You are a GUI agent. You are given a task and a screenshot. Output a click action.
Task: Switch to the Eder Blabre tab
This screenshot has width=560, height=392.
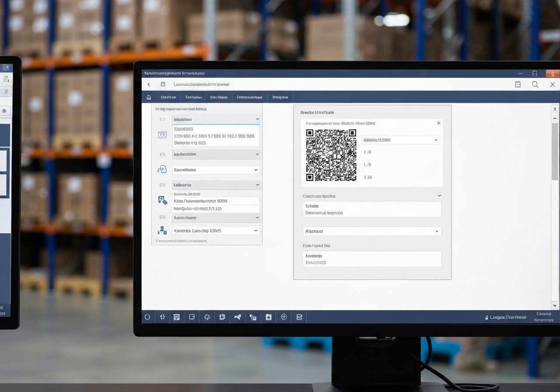pyautogui.click(x=218, y=97)
